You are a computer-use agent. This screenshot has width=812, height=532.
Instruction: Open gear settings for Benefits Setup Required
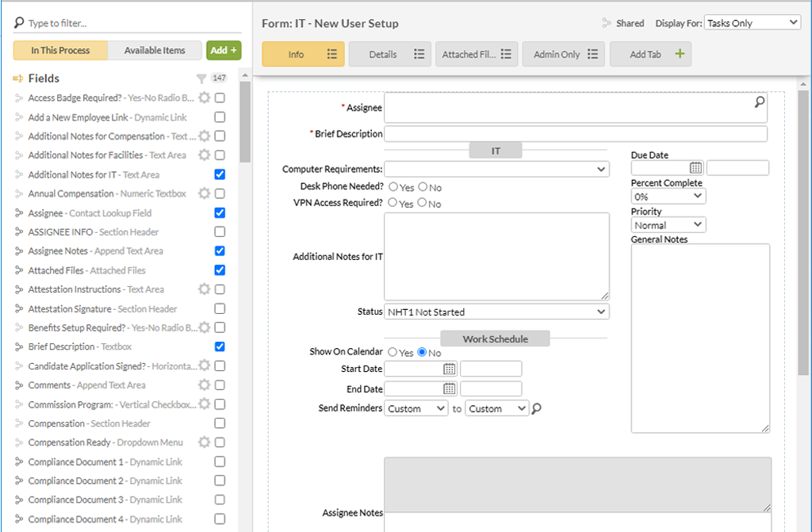point(205,327)
